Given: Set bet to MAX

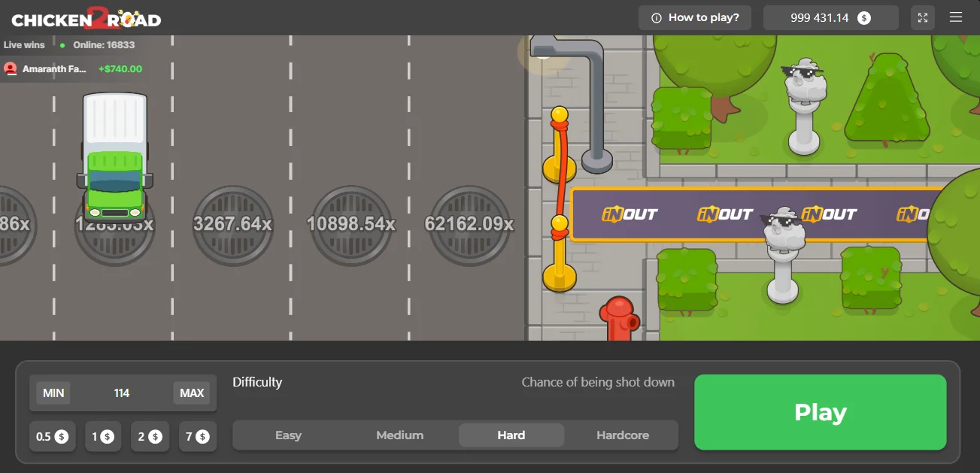Looking at the screenshot, I should [x=192, y=393].
